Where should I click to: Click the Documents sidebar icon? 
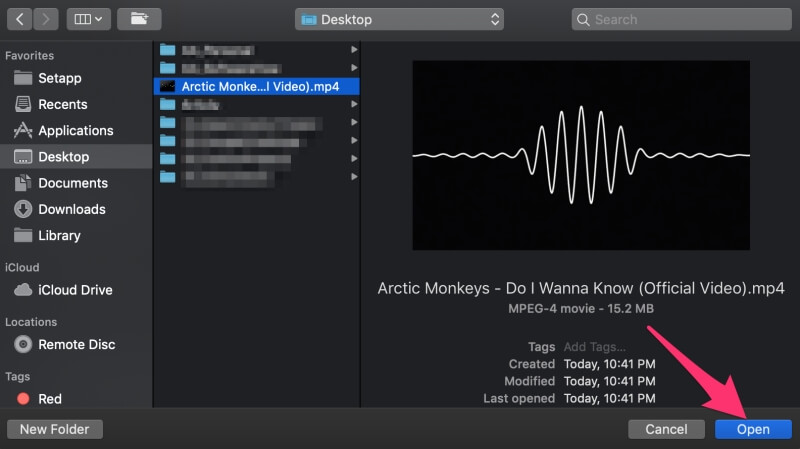pos(23,183)
